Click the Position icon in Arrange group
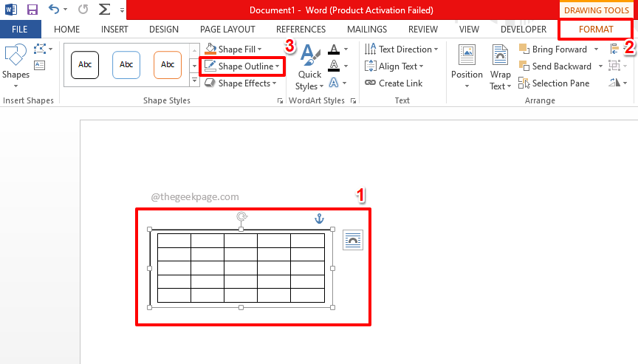 [x=467, y=66]
